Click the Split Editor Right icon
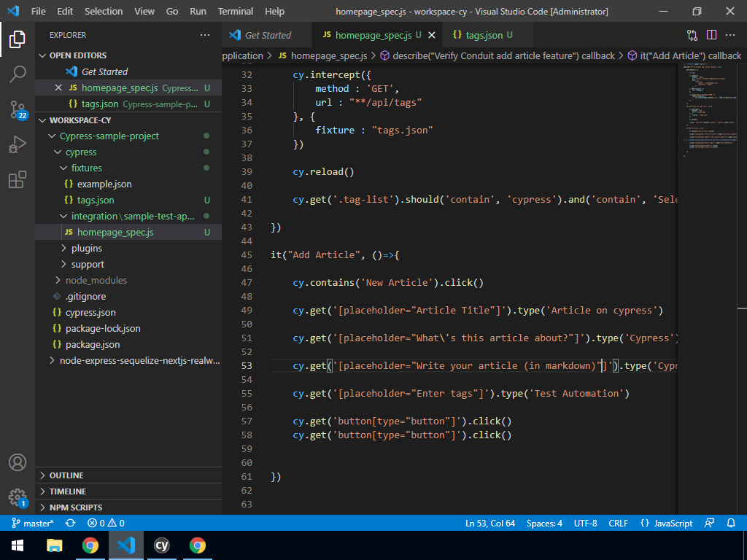 [711, 35]
